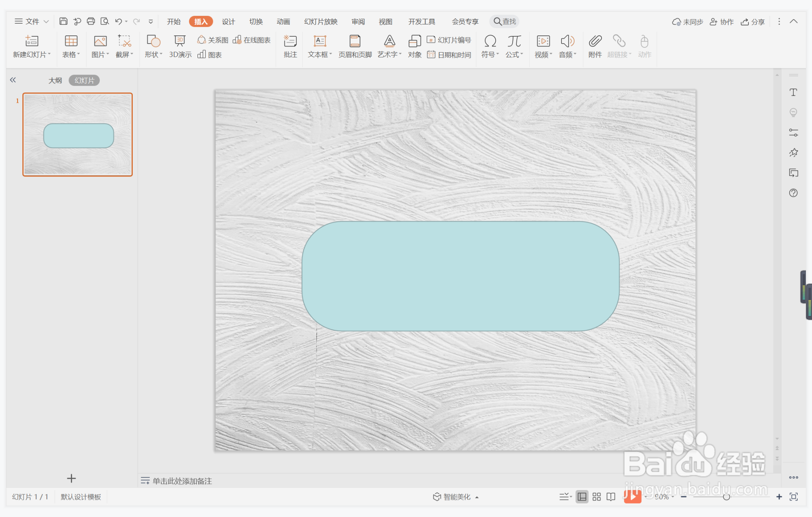Open the help icon in right sidebar

point(793,193)
